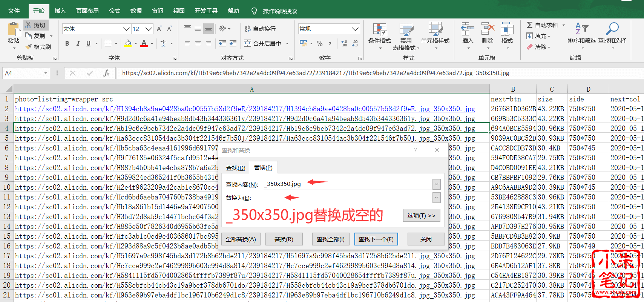Open Conditional Formatting icon
The height and width of the screenshot is (302, 644).
(x=380, y=29)
